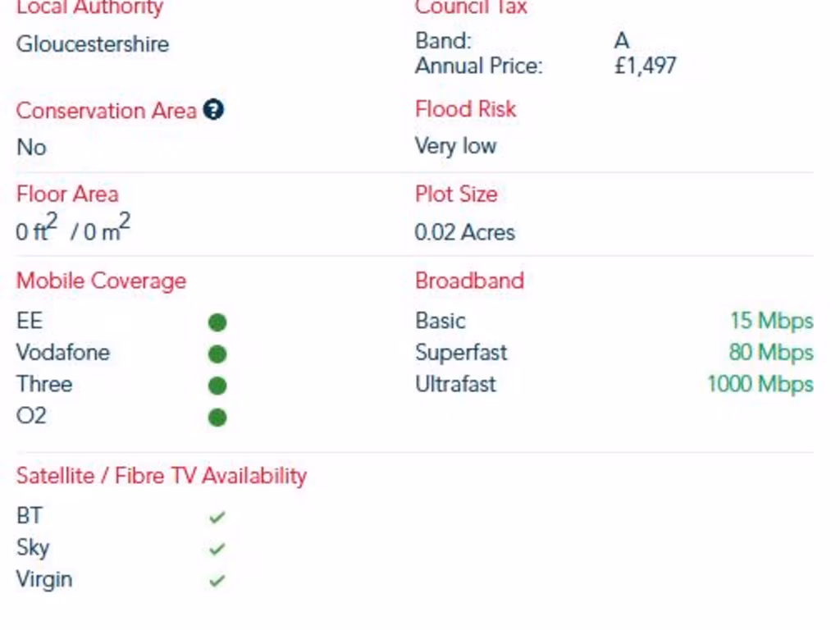Click the green Three coverage dot
Screen dimensions: 840x630
pos(217,386)
